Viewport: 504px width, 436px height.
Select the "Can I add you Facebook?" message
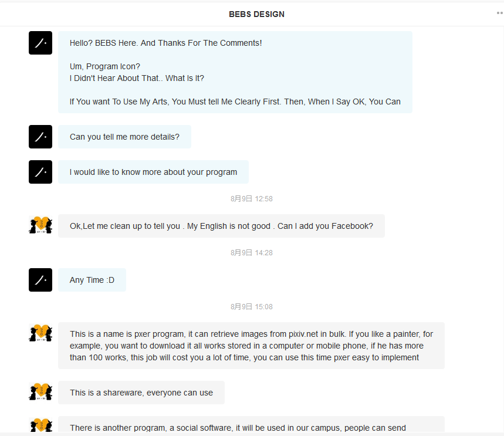coord(221,226)
